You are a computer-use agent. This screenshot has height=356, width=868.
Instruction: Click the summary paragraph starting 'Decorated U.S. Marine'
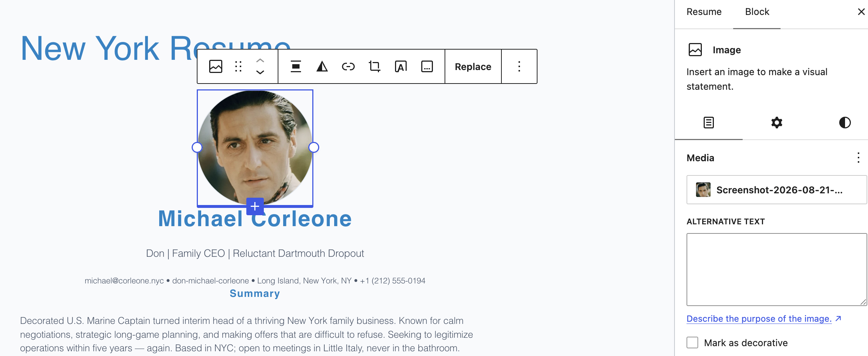pos(247,334)
